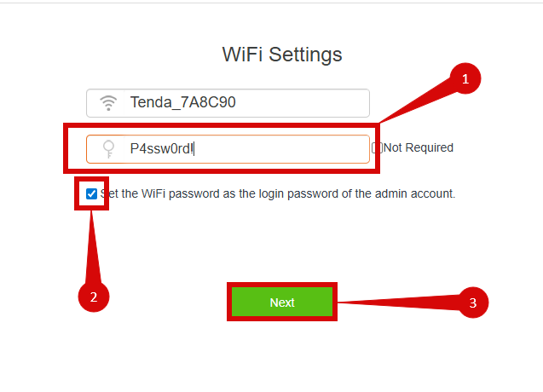Click the Not Required label text
Screen dimensions: 543x392
[419, 148]
